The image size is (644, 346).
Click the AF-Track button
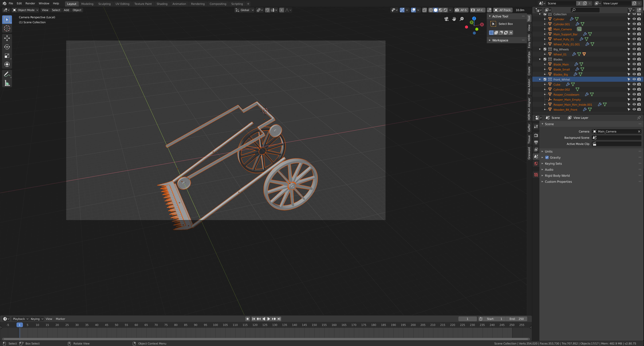click(503, 10)
